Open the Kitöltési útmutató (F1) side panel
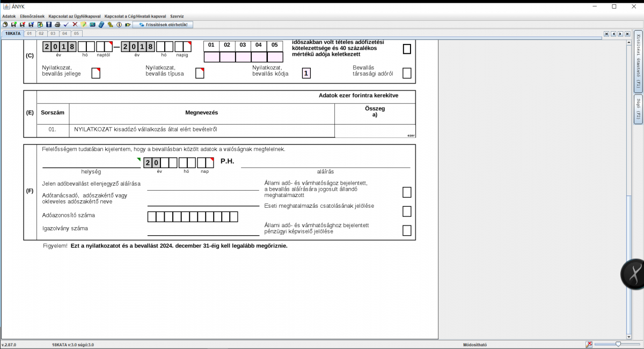This screenshot has height=349, width=644. pyautogui.click(x=638, y=62)
